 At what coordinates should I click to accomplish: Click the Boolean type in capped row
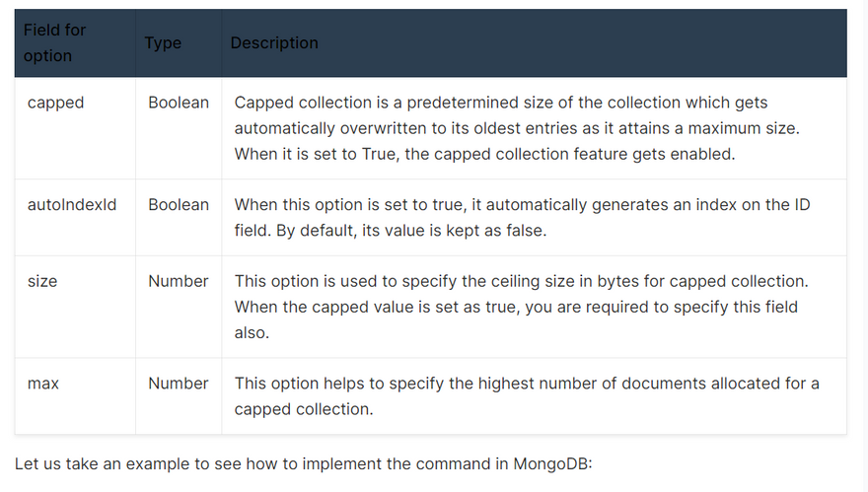point(179,103)
